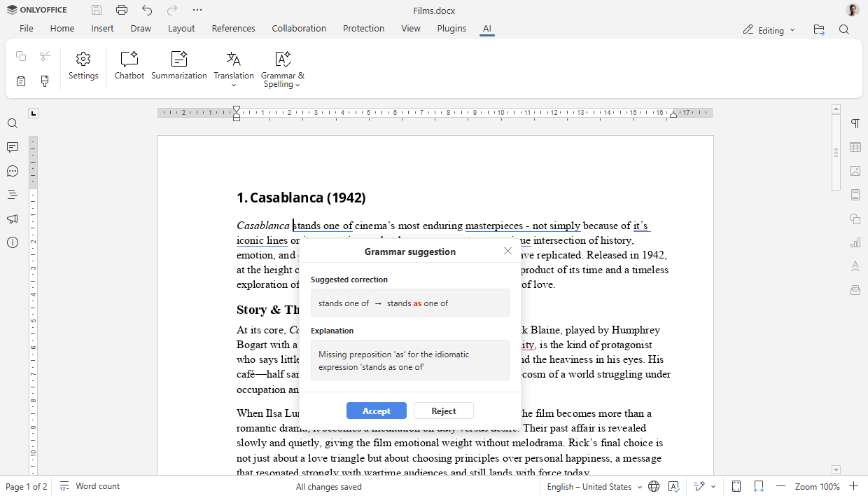The width and height of the screenshot is (868, 496).
Task: Open Paragraph settings in right sidebar
Action: (x=855, y=123)
